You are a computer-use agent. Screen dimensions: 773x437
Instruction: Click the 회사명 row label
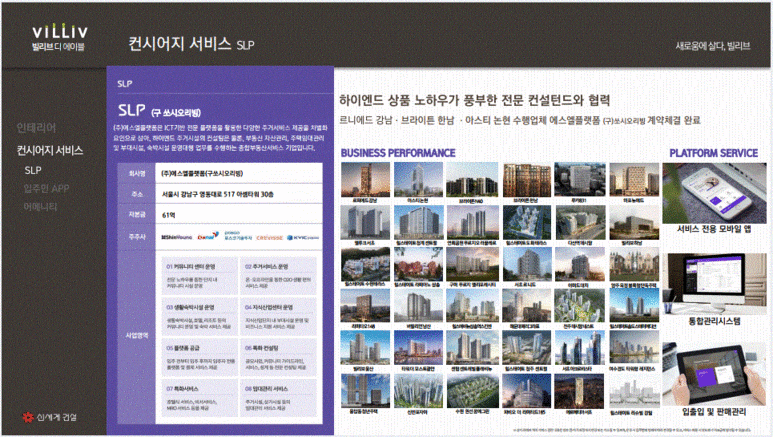tap(137, 174)
